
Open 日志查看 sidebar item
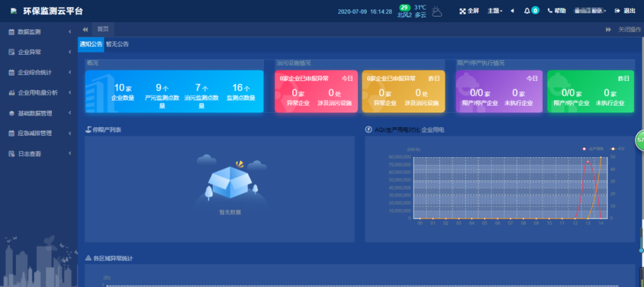click(39, 154)
